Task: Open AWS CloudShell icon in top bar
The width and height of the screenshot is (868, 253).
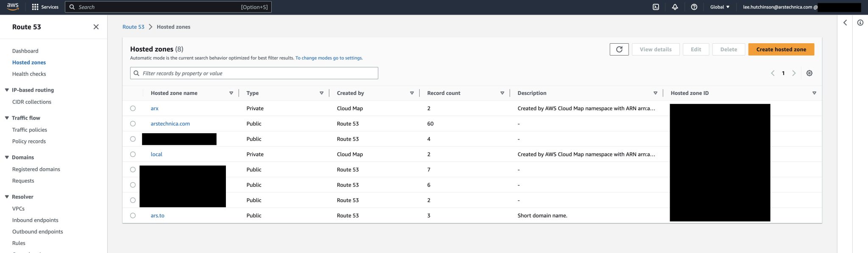Action: click(x=656, y=7)
